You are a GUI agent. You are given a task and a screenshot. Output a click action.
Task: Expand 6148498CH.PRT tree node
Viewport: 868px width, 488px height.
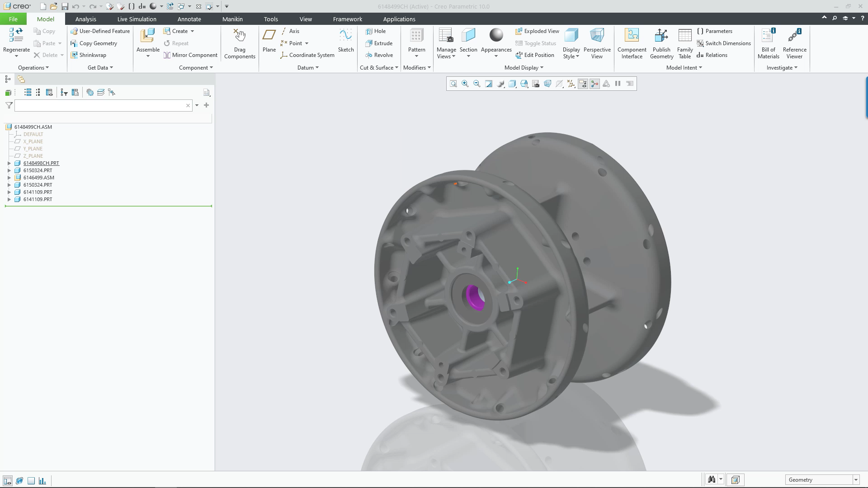point(9,163)
